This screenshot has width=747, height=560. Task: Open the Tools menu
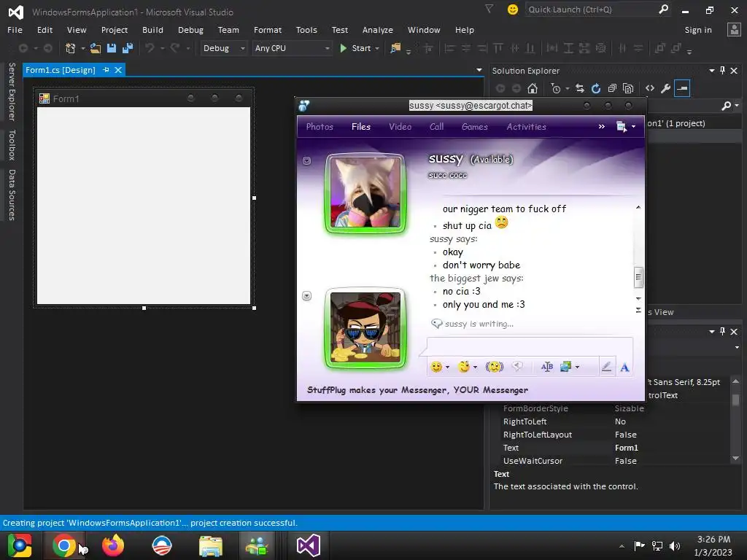[306, 30]
